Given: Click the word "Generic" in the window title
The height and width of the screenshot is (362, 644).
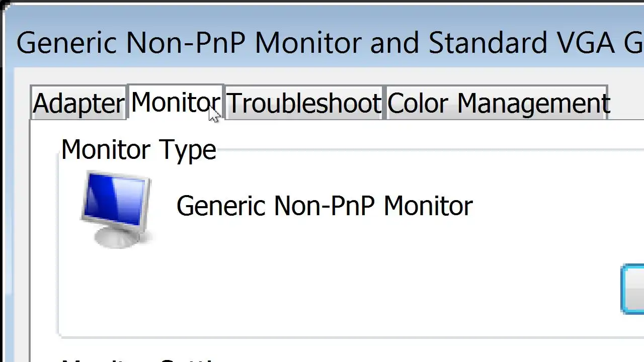Looking at the screenshot, I should 66,43.
